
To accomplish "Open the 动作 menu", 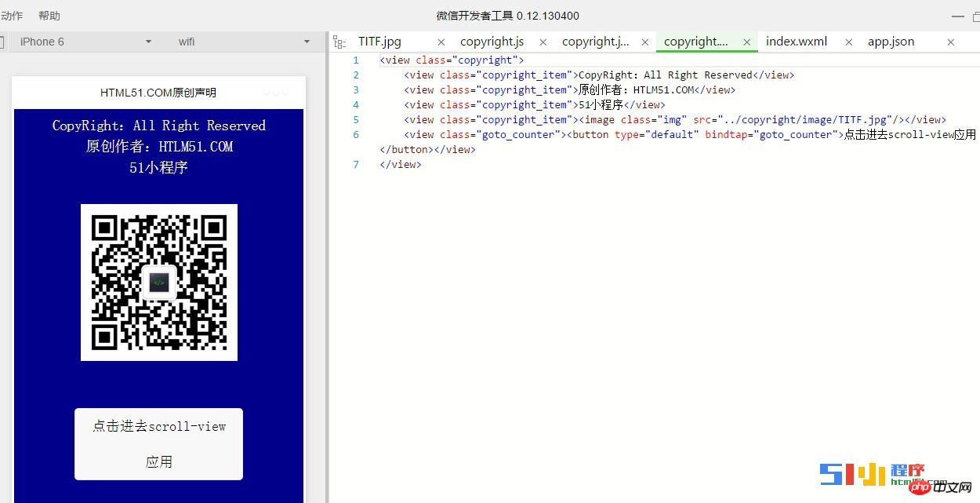I will 12,15.
